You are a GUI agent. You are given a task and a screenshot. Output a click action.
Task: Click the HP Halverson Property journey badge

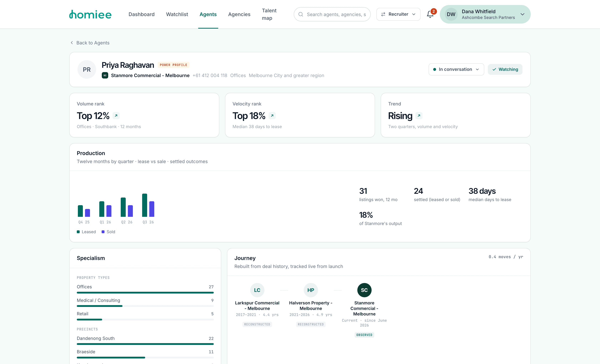click(x=311, y=290)
